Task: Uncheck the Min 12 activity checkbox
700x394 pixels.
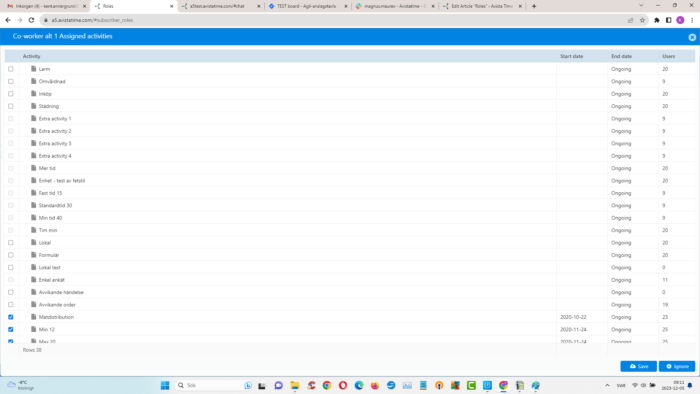Action: click(11, 329)
